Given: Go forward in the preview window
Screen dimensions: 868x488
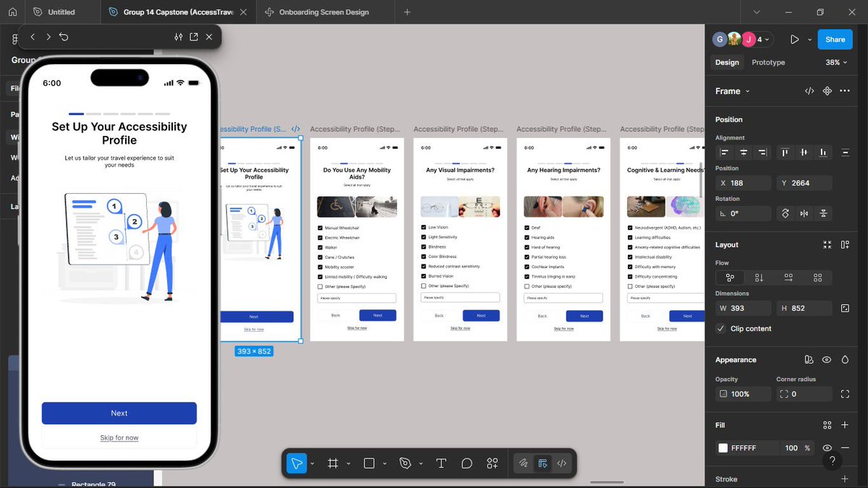Looking at the screenshot, I should (x=48, y=37).
